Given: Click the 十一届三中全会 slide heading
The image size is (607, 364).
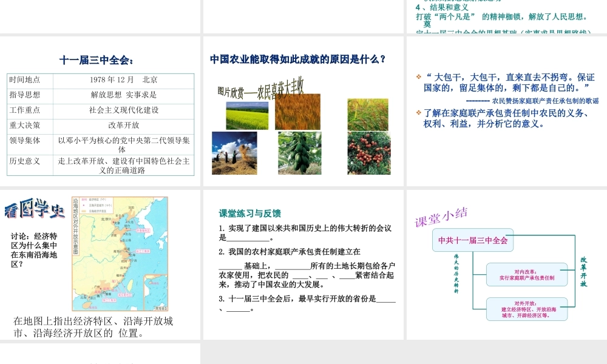Looking at the screenshot, I should tap(97, 60).
